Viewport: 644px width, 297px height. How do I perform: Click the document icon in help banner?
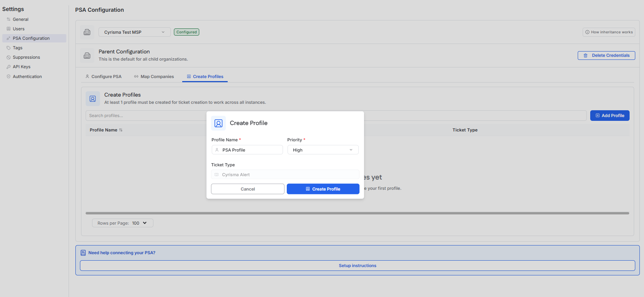pos(83,253)
